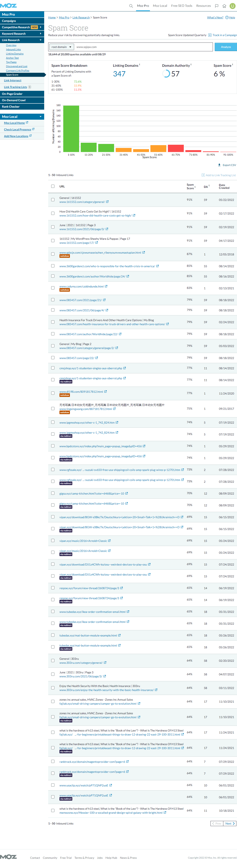Click the Help question mark icon
Image resolution: width=237 pixels, height=868 pixels.
[x=227, y=17]
